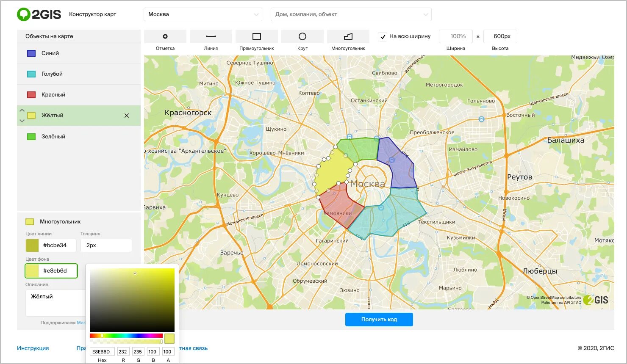627x364 pixels.
Task: Select the Красный object in list
Action: click(79, 95)
